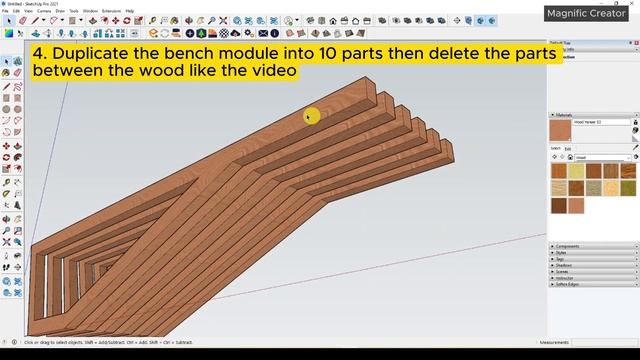640x360 pixels.
Task: Open the Extensions menu
Action: click(111, 11)
